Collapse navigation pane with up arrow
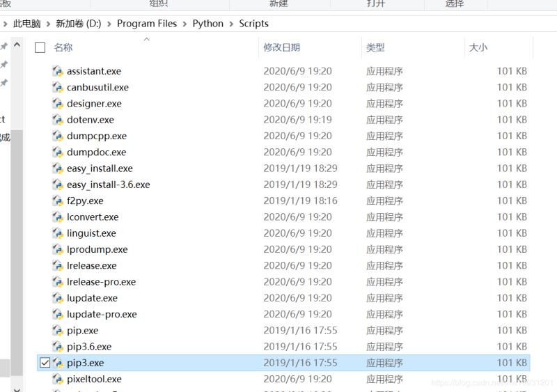557x392 pixels. (x=17, y=45)
